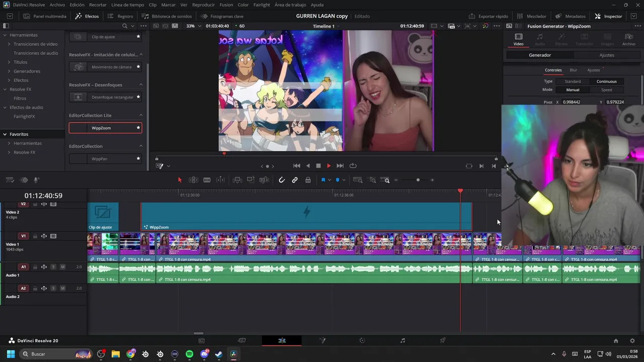Click the timeline zoom minus button

(396, 180)
